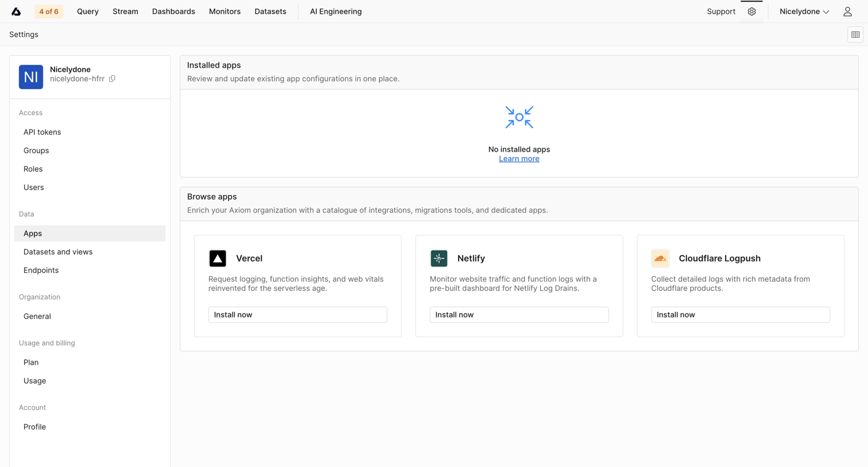Image resolution: width=868 pixels, height=467 pixels.
Task: Navigate to Dashboards
Action: tap(173, 11)
